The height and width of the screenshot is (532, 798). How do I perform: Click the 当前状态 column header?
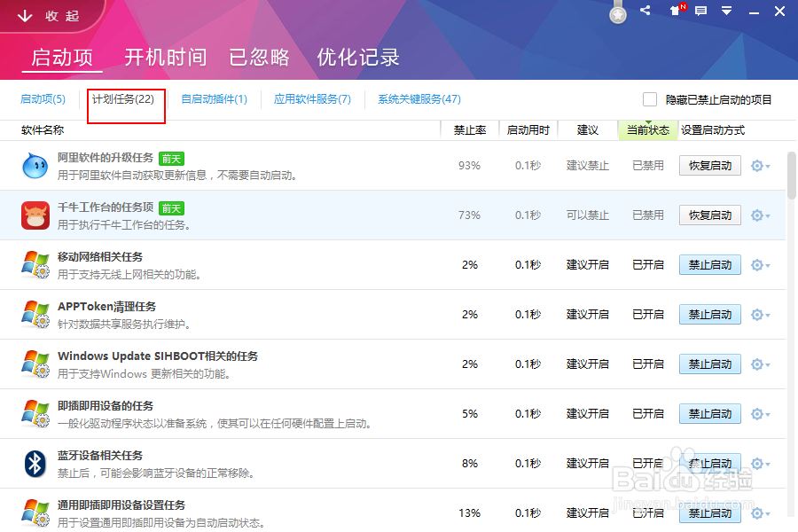click(x=648, y=129)
